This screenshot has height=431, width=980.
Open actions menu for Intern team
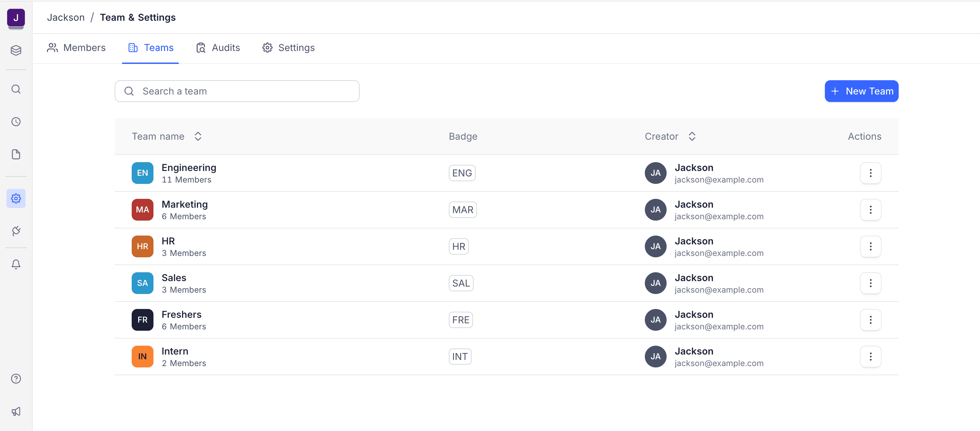870,357
